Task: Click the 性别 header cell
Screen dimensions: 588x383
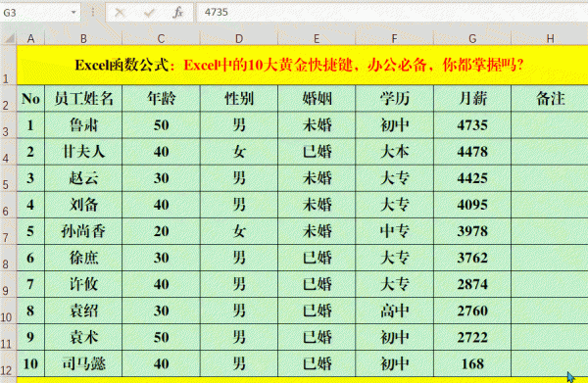Action: pos(239,98)
